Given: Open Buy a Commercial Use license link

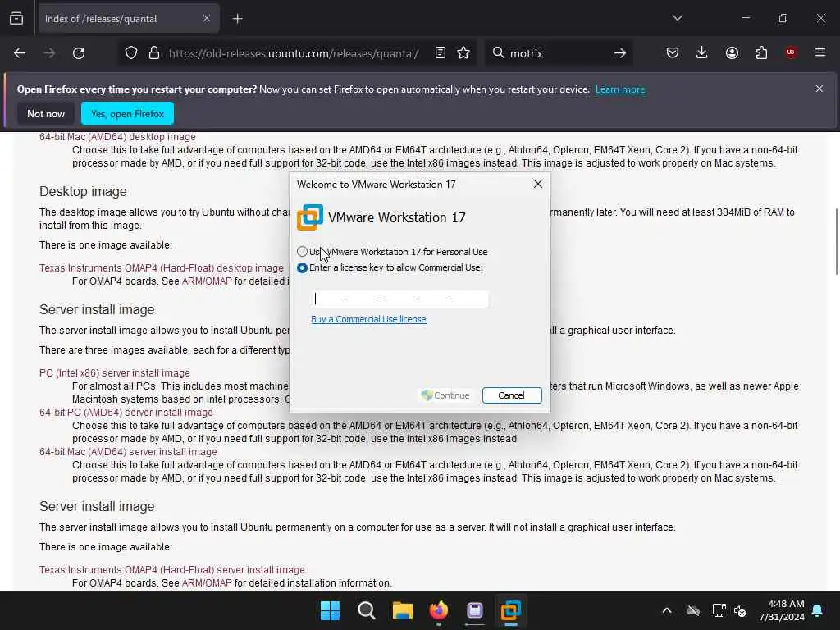Looking at the screenshot, I should [x=368, y=319].
